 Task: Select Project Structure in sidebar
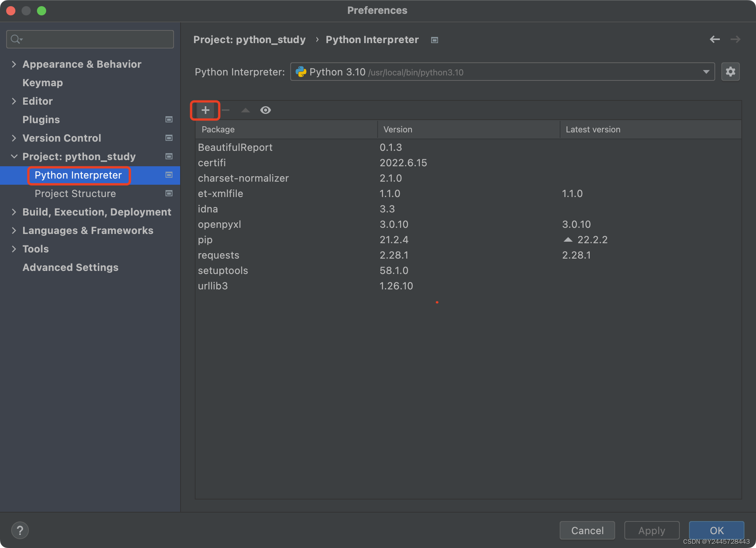point(75,194)
